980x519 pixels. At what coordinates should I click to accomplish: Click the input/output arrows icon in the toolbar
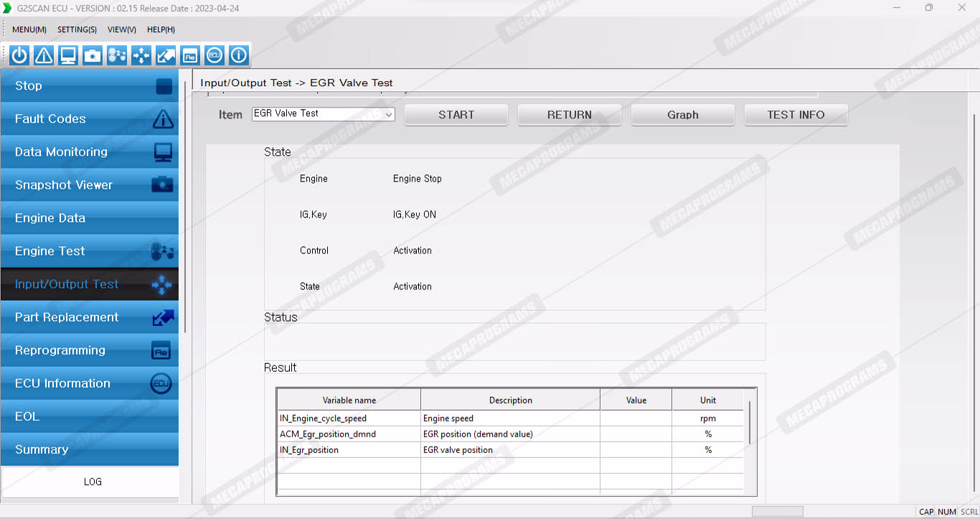point(141,55)
